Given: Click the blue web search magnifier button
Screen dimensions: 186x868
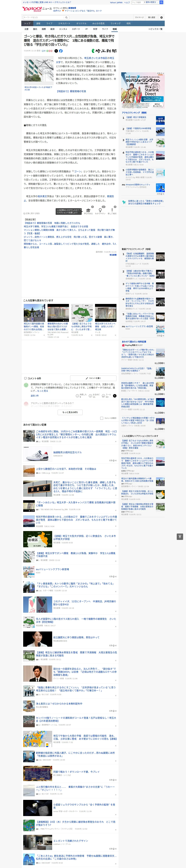Looking at the screenshot, I should pyautogui.click(x=161, y=2).
